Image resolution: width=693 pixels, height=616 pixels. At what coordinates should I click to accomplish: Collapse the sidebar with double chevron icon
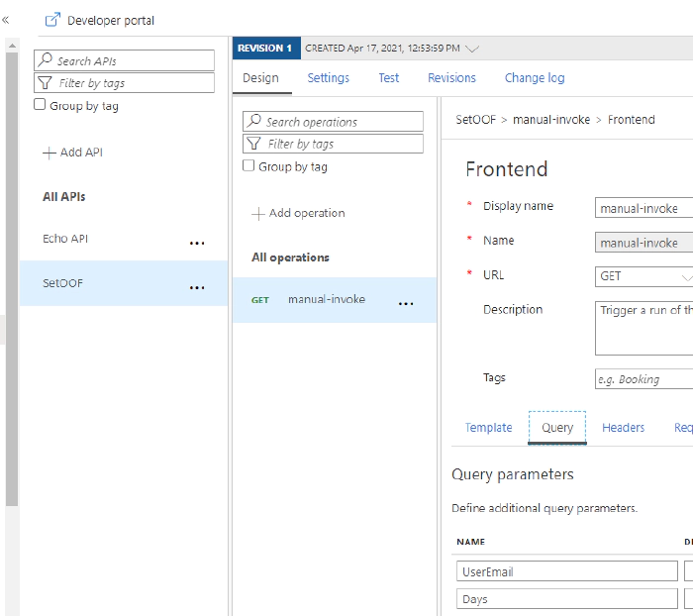6,19
